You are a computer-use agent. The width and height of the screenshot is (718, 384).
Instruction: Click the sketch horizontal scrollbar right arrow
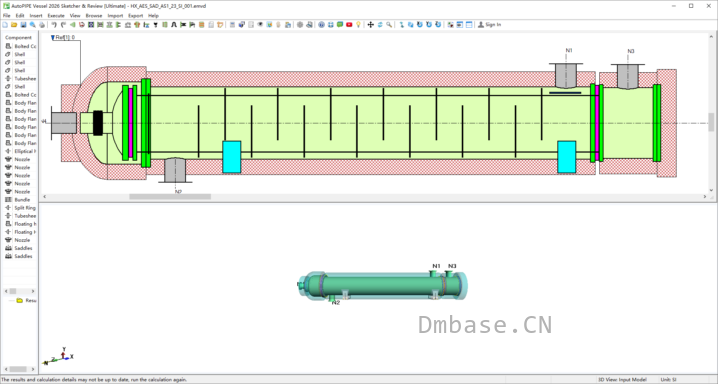(x=705, y=197)
